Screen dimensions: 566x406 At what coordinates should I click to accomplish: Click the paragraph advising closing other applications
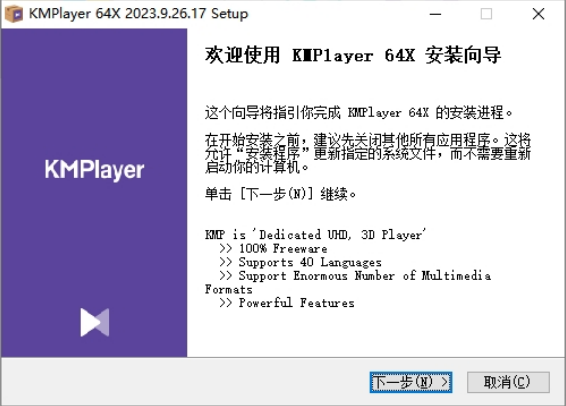(367, 153)
